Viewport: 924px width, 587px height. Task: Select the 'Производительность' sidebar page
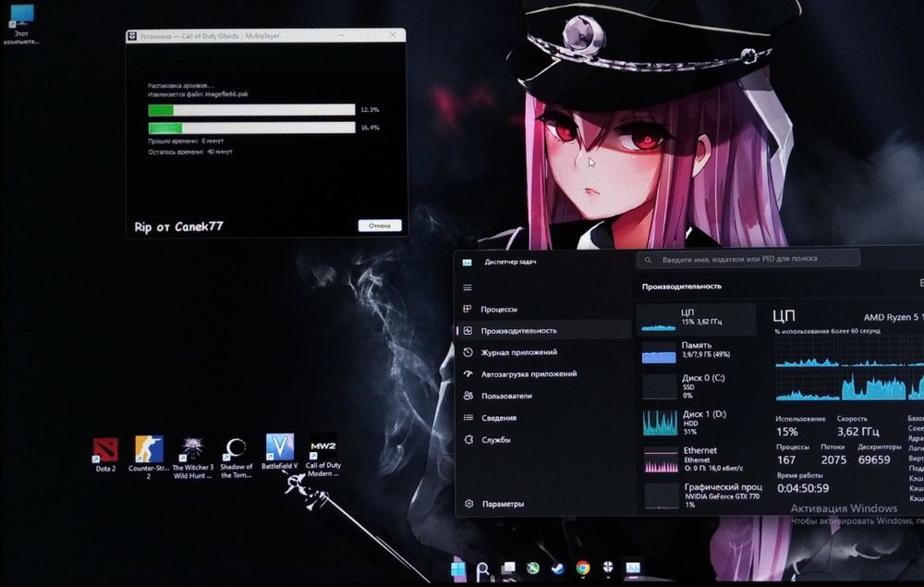[542, 331]
